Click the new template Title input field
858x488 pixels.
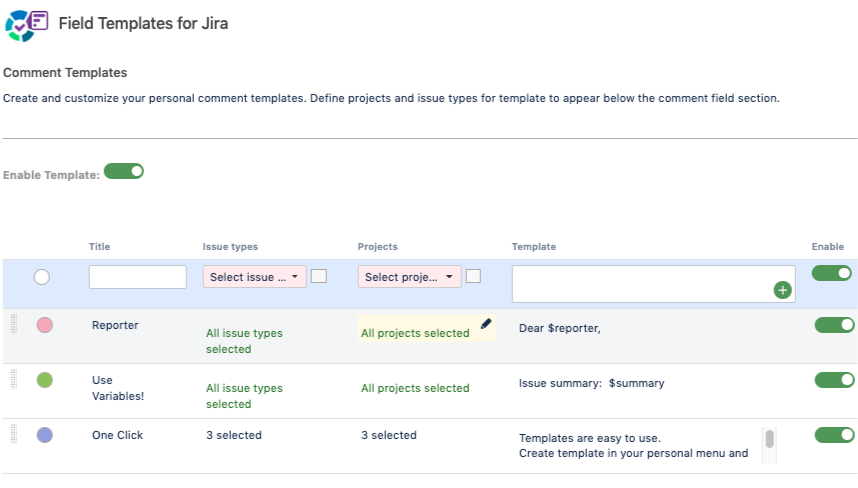click(138, 277)
